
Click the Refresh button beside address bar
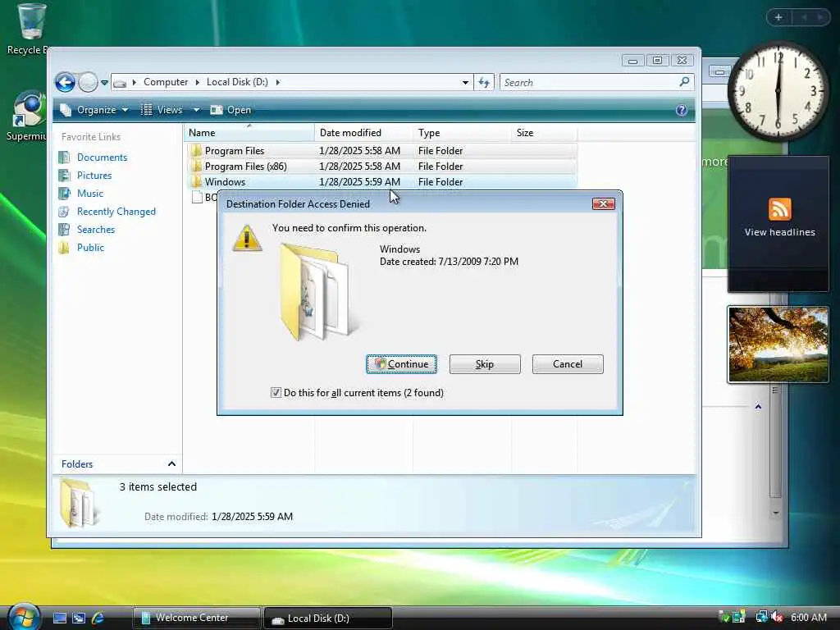(484, 83)
